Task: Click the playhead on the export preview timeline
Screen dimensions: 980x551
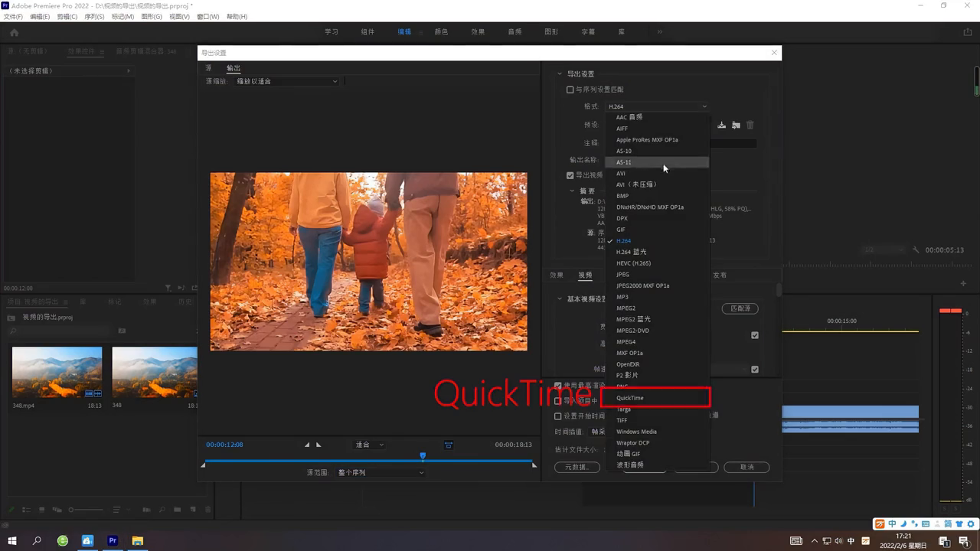Action: tap(423, 455)
